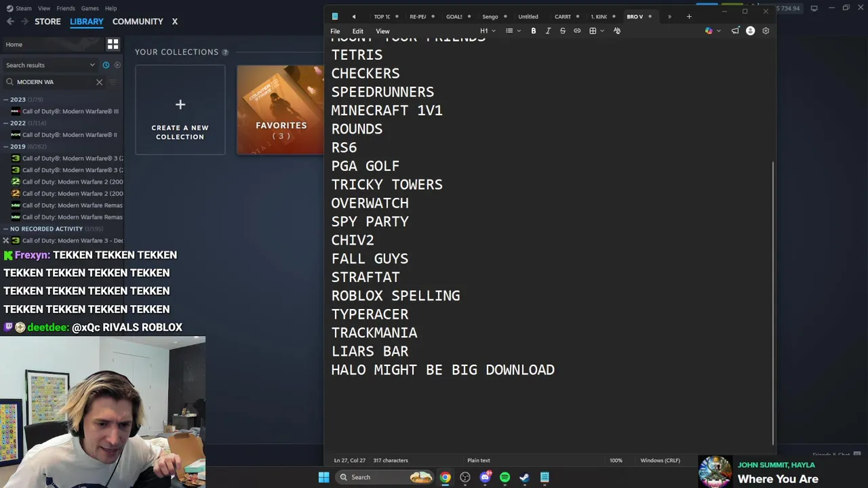This screenshot has height=488, width=868.
Task: Toggle Steam ready-to-play filter icon
Action: (117, 65)
